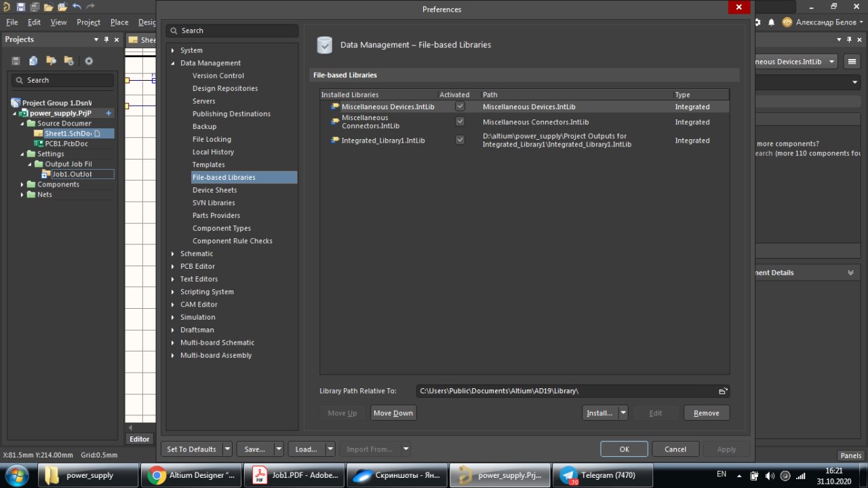Screen dimensions: 868x488
Task: Toggle Activated checkbox for Miscellaneous Devices.IntLib
Action: [x=460, y=107]
